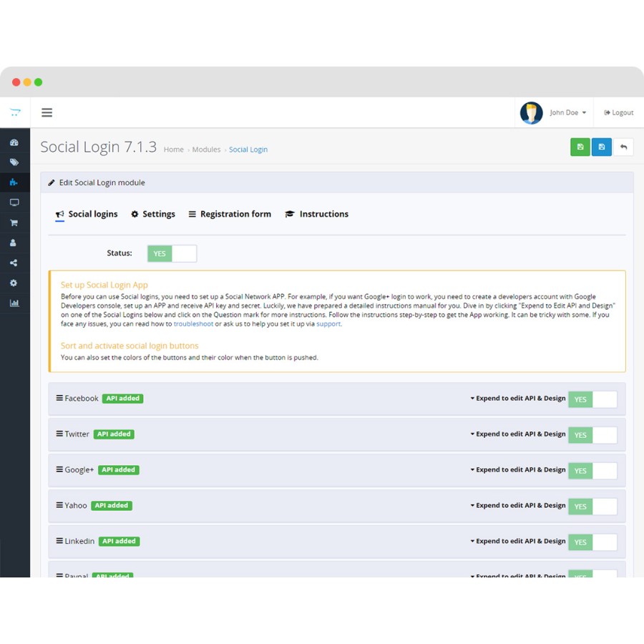Open the support link
The width and height of the screenshot is (644, 644).
coord(328,323)
